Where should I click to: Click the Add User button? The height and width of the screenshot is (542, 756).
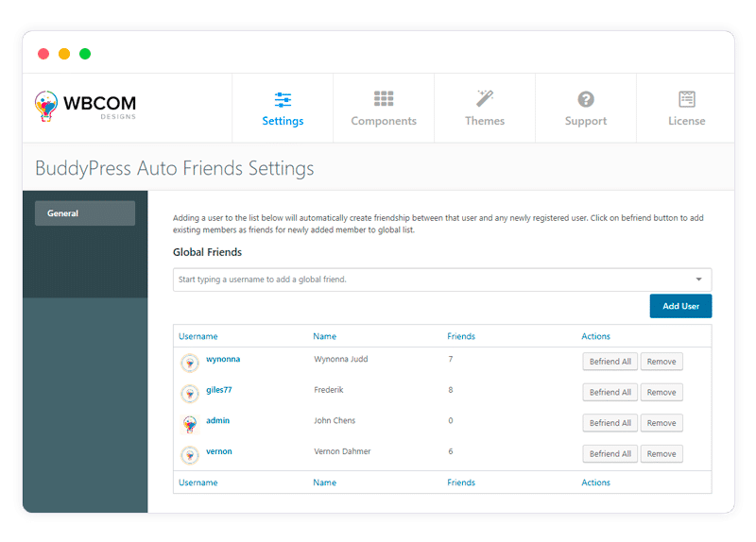tap(680, 306)
